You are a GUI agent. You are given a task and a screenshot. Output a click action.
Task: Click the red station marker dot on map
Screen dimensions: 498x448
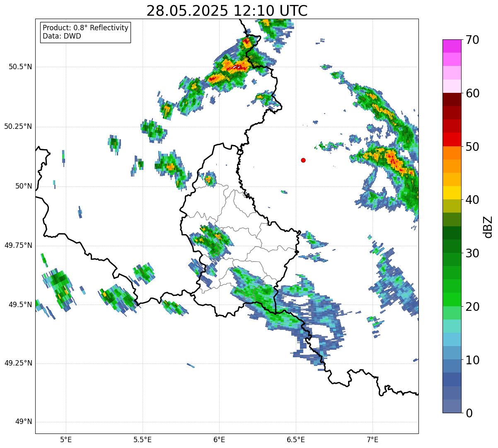(x=303, y=160)
